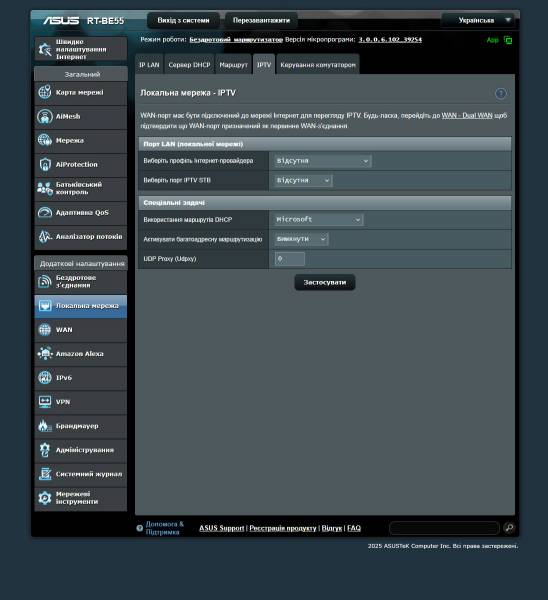Click the Застосувати apply button
Image resolution: width=548 pixels, height=600 pixels.
[325, 282]
